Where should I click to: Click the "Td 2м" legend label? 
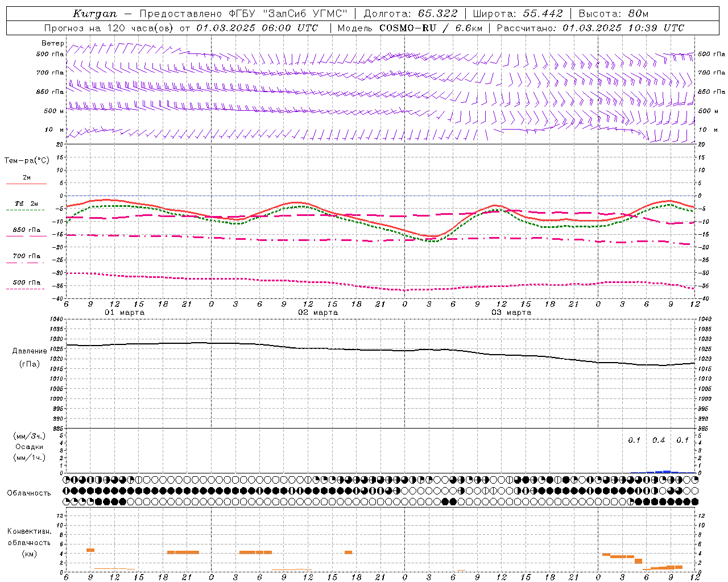tap(27, 203)
